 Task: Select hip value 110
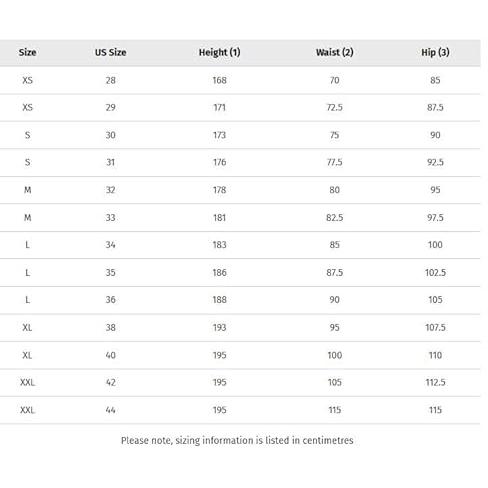(x=435, y=355)
